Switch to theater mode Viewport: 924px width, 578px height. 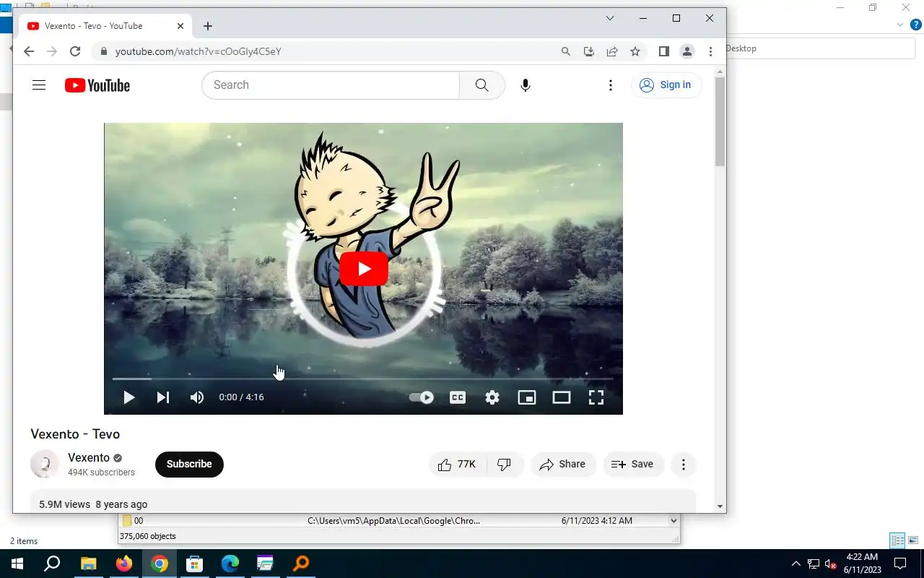[x=562, y=397]
